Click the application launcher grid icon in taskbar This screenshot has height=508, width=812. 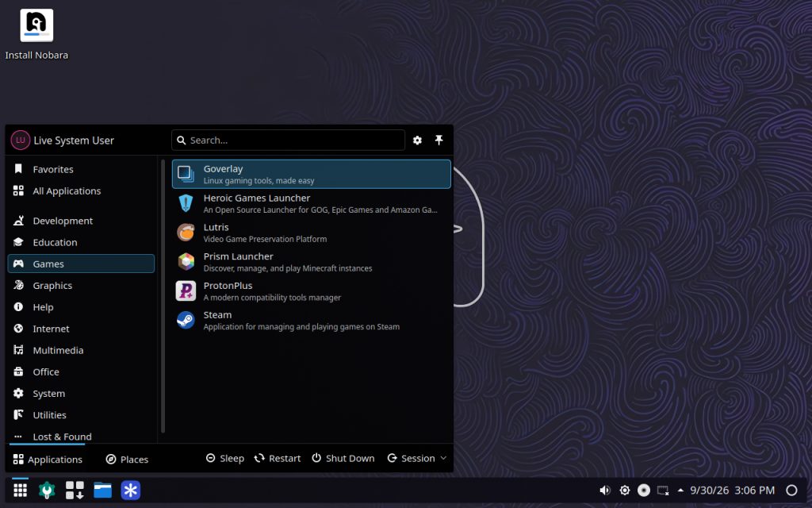click(x=20, y=490)
